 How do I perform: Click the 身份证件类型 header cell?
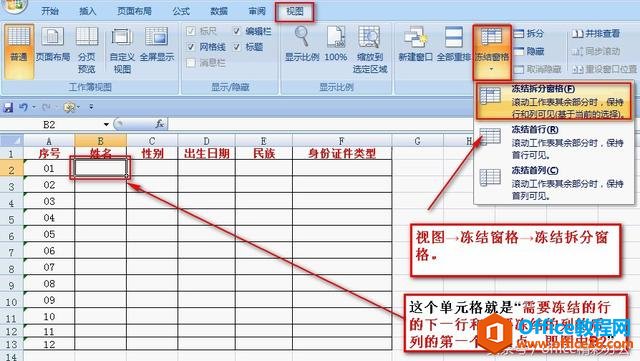pos(342,154)
